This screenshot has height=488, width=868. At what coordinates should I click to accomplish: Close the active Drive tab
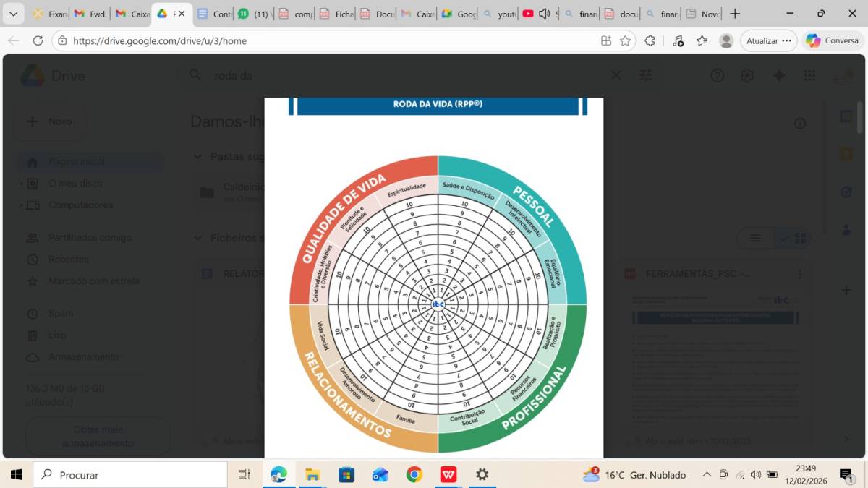(x=182, y=14)
